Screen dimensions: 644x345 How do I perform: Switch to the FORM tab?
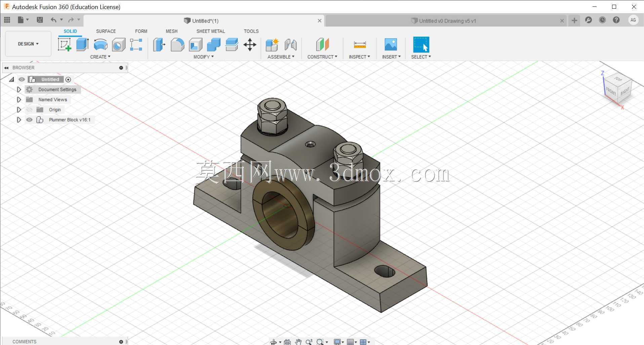click(x=141, y=31)
